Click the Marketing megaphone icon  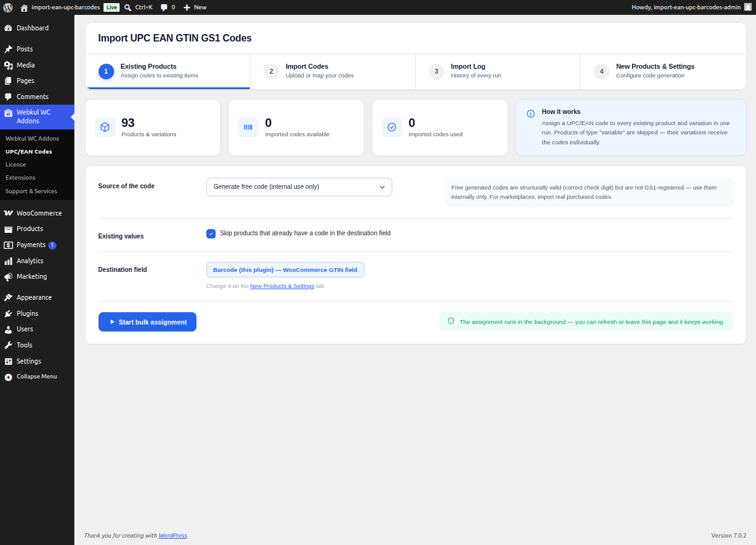click(8, 276)
